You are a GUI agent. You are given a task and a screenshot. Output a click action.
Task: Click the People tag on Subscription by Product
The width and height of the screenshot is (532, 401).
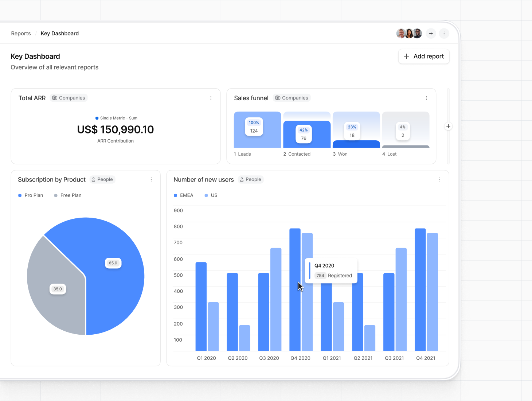pyautogui.click(x=102, y=179)
